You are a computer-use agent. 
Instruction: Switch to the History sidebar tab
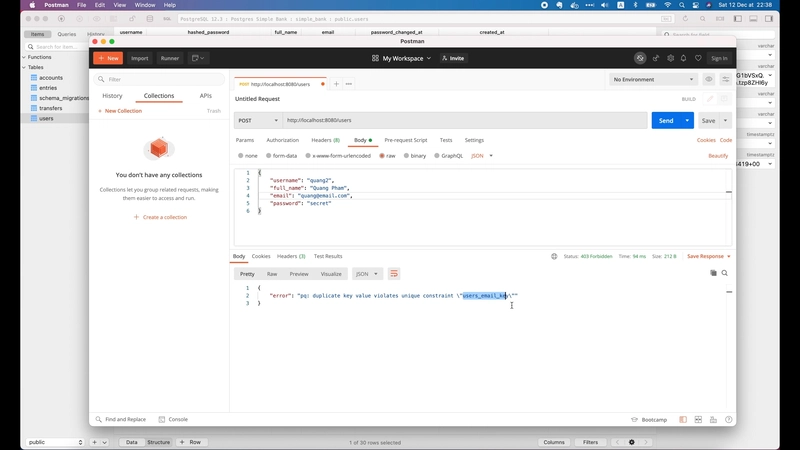pyautogui.click(x=112, y=96)
